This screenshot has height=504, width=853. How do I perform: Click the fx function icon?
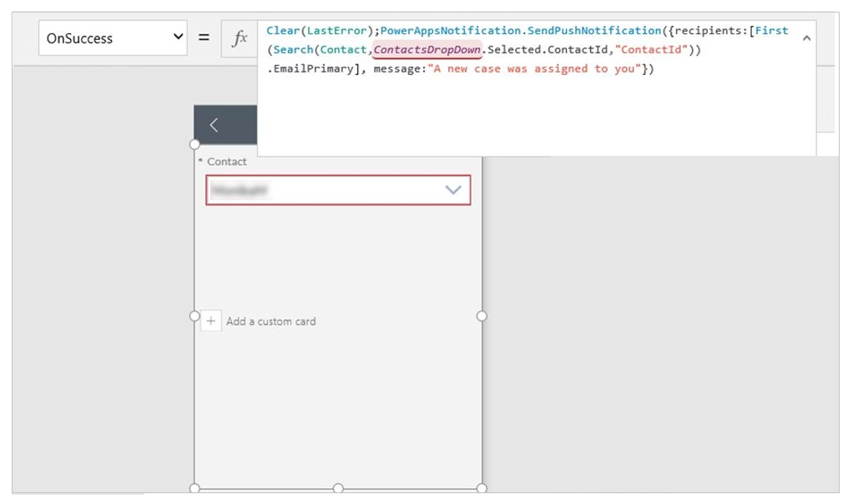[240, 38]
